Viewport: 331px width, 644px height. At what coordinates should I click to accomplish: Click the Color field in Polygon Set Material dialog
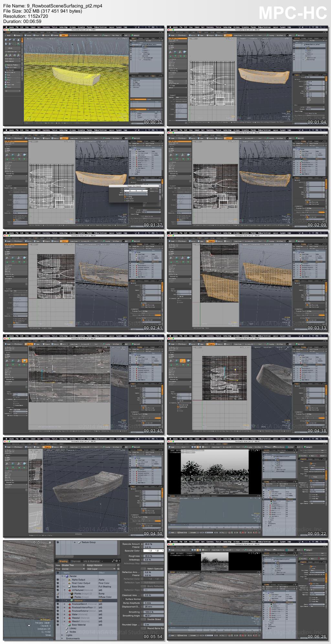[x=136, y=191]
